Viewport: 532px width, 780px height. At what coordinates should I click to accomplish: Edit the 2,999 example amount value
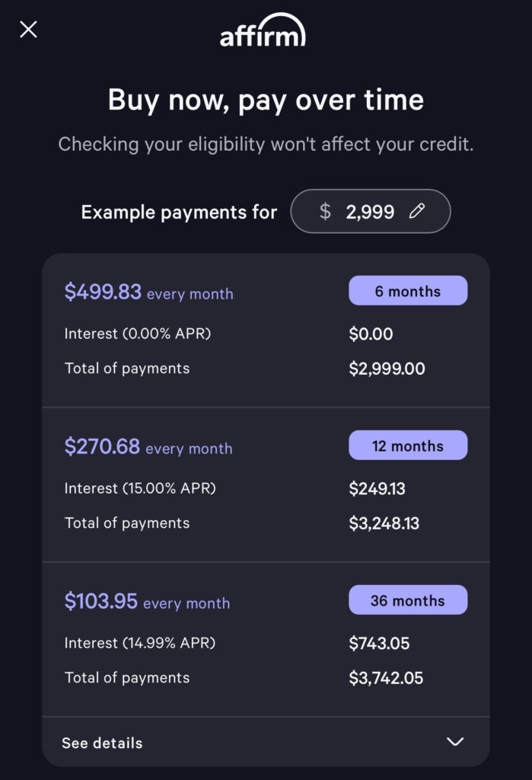370,212
